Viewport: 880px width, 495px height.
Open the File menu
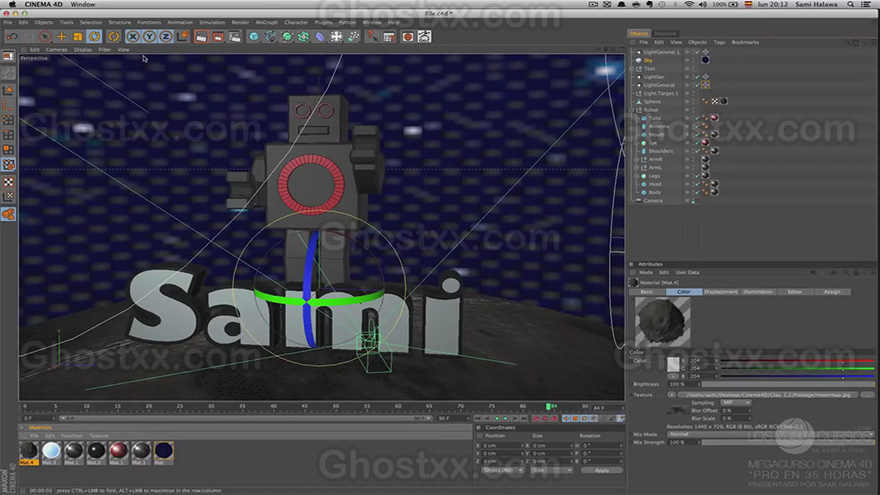click(8, 22)
